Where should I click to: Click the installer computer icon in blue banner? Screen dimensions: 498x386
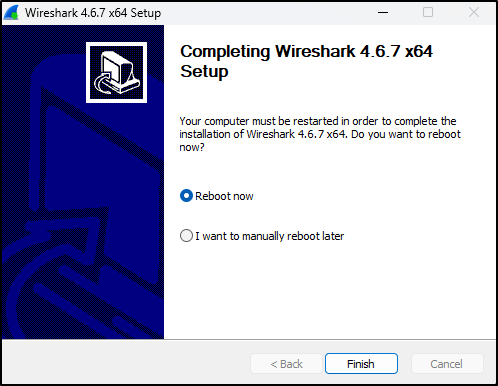(116, 73)
